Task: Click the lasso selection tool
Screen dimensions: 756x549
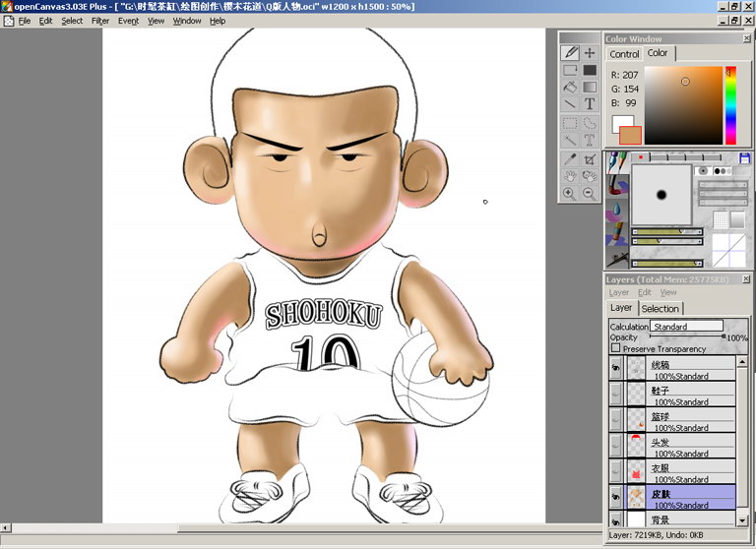Action: point(590,123)
